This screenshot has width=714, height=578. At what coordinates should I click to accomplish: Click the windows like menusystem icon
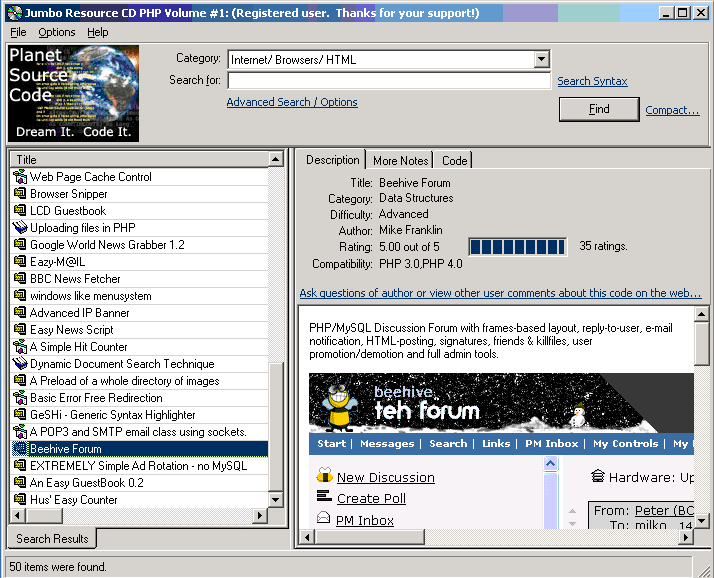[x=20, y=296]
